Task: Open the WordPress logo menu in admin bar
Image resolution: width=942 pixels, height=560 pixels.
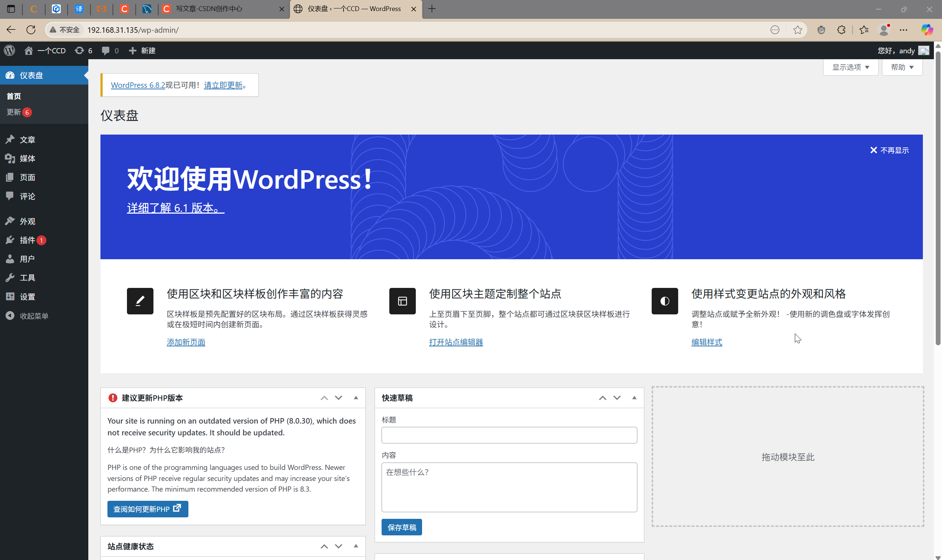Action: click(x=9, y=50)
